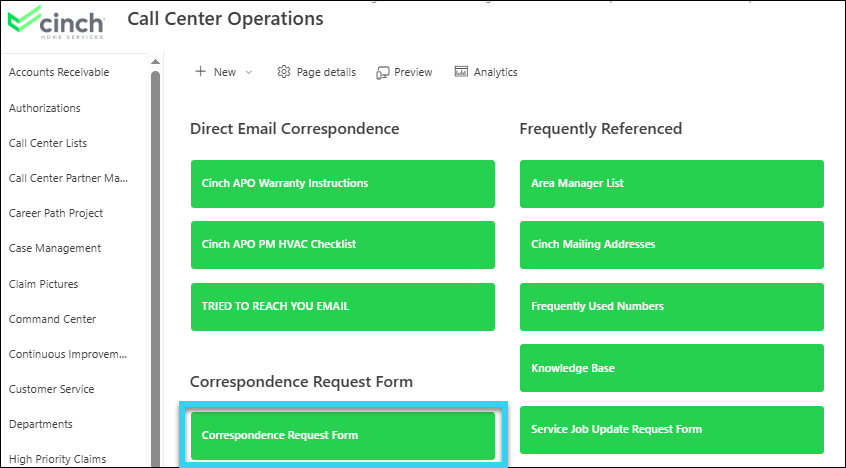Screen dimensions: 846x468
Task: Open the Area Manager List
Action: click(672, 184)
